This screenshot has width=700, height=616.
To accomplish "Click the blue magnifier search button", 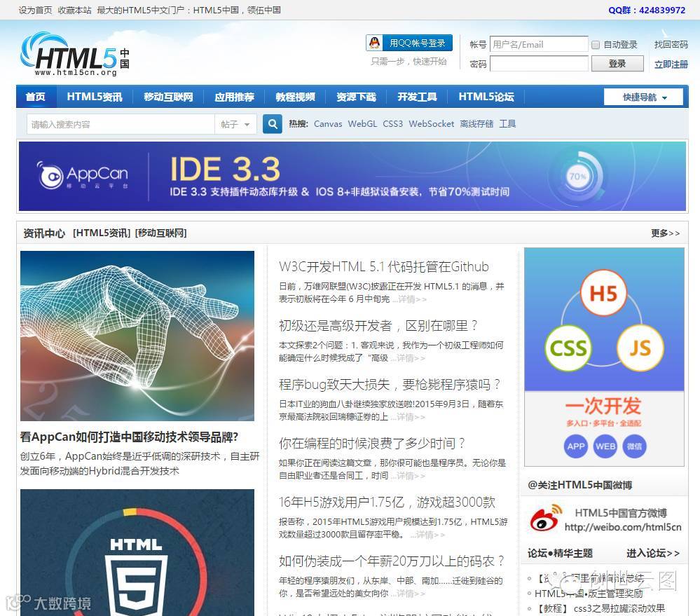I will (273, 123).
